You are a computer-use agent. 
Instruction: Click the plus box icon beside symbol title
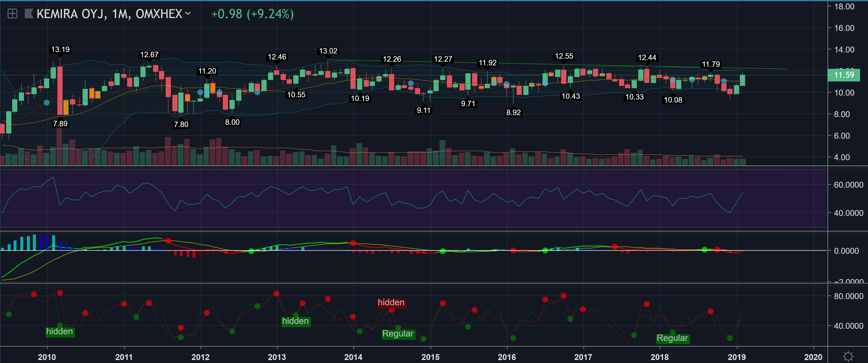click(x=12, y=14)
